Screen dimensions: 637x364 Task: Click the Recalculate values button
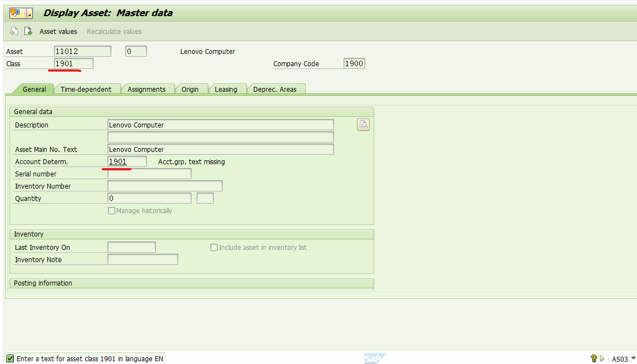click(x=114, y=31)
